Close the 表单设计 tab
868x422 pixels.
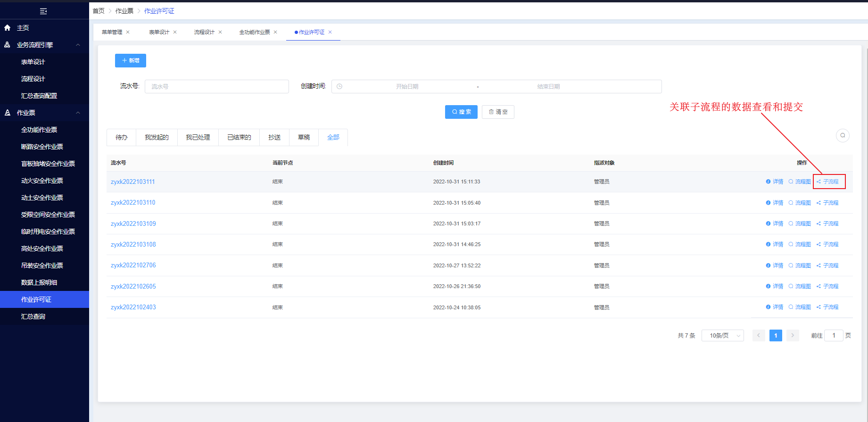[175, 32]
